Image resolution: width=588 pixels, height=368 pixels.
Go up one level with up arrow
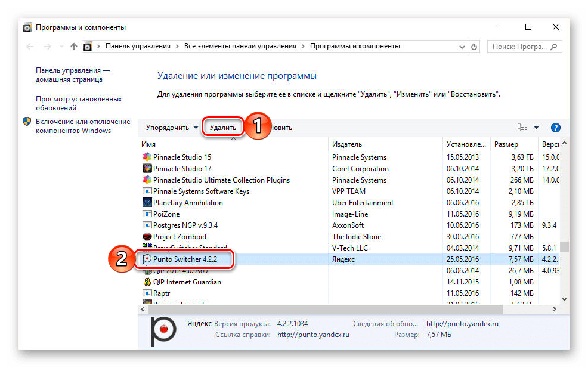coord(74,47)
